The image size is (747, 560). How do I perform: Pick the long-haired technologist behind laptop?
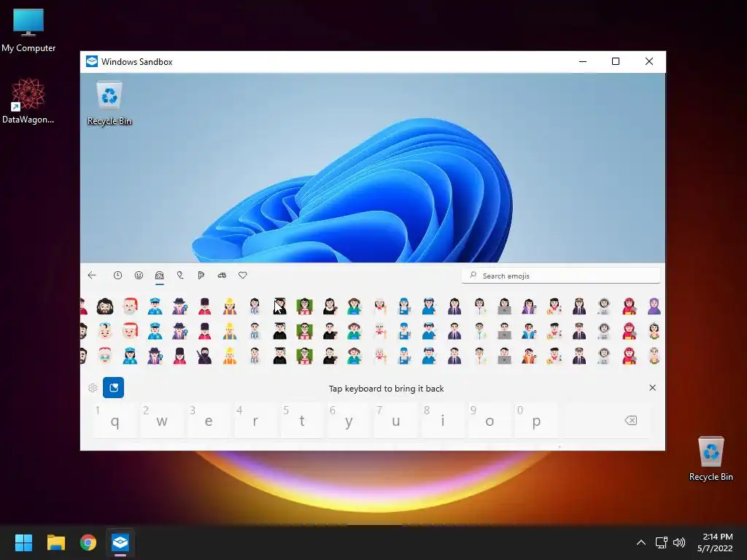[x=504, y=306]
